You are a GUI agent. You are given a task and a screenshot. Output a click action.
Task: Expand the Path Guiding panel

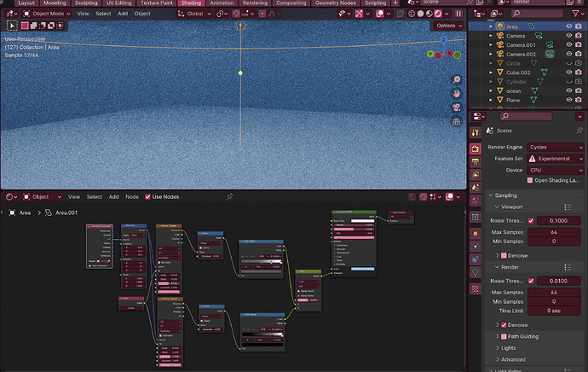[522, 336]
